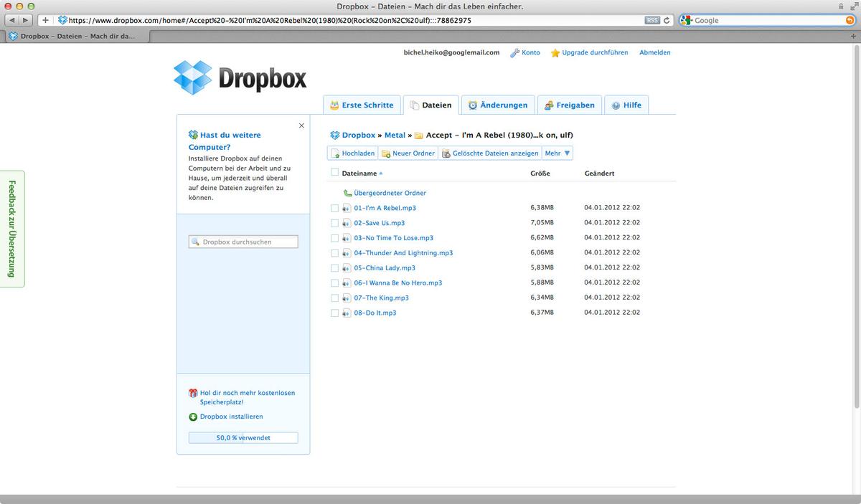Sort the list by Geändert column
The image size is (861, 504).
(x=599, y=173)
